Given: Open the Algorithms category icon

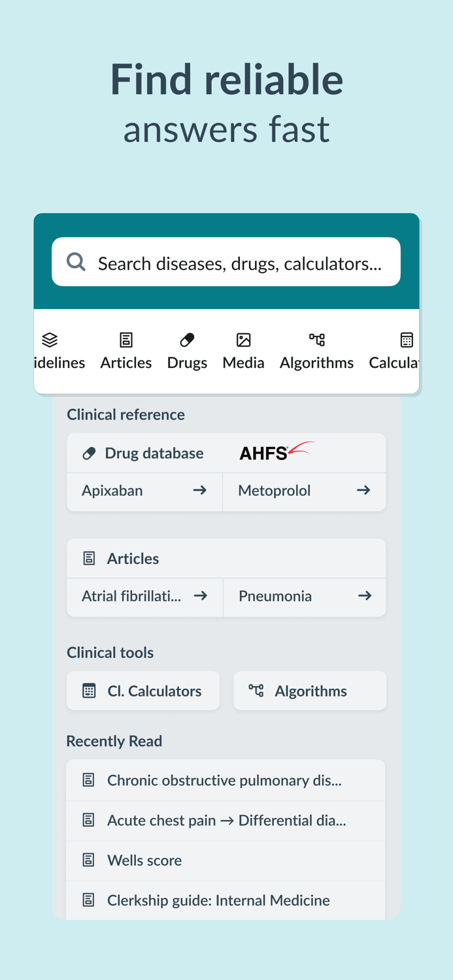Looking at the screenshot, I should 316,340.
